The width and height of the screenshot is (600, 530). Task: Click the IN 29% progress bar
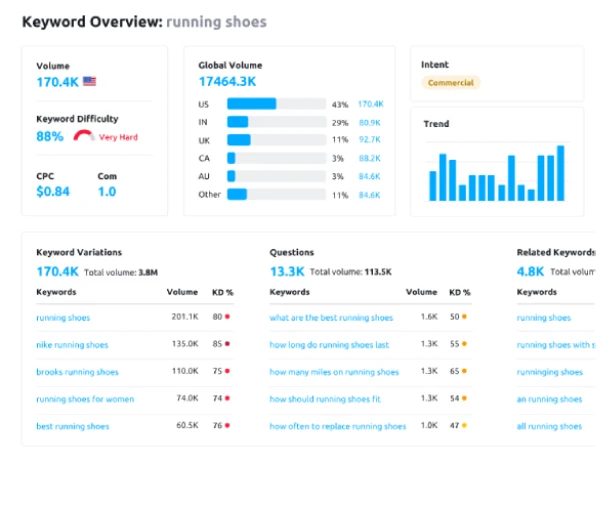(276, 122)
